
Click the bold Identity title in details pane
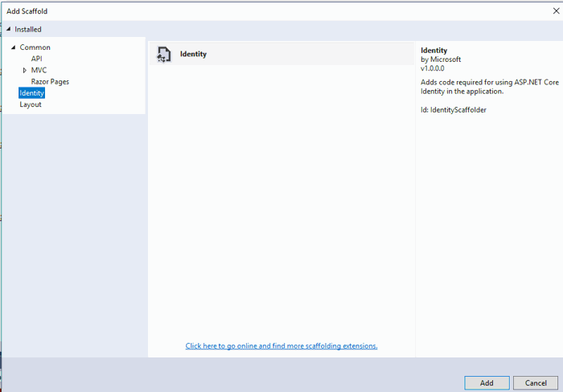coord(434,51)
